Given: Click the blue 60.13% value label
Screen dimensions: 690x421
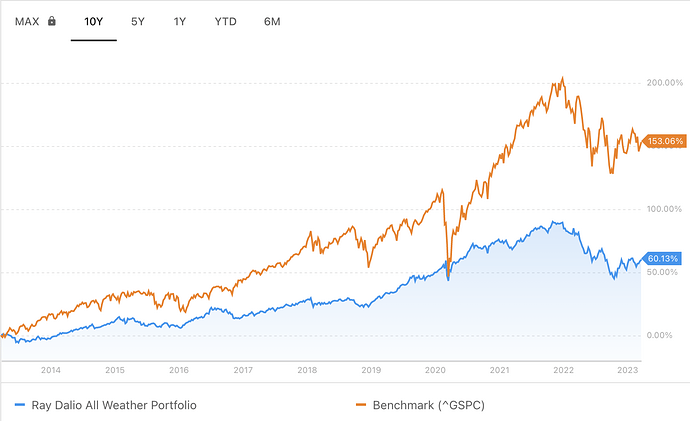Looking at the screenshot, I should click(x=664, y=259).
